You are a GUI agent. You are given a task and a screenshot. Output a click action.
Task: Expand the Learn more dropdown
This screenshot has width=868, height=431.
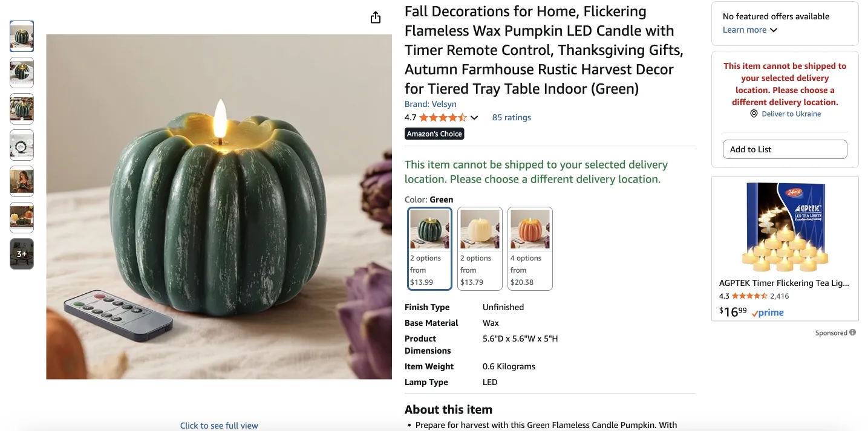tap(750, 30)
